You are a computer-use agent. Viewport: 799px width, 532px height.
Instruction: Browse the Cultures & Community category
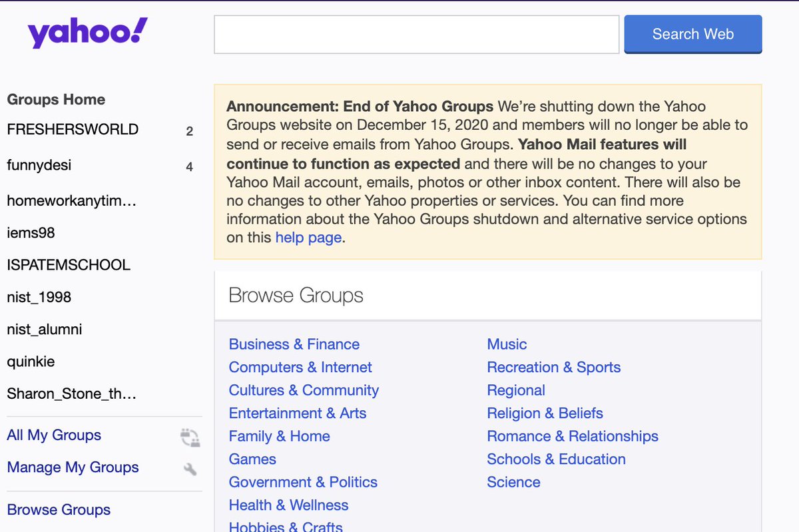click(x=304, y=390)
